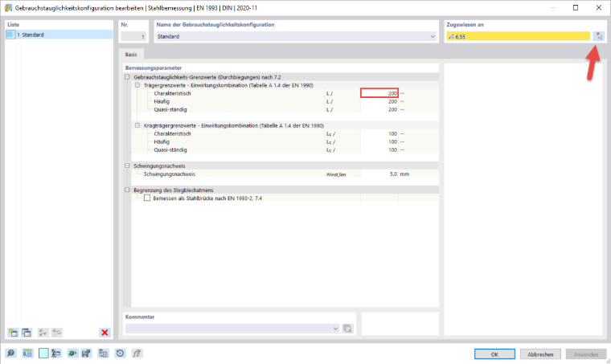
Task: Click the pick objects icon beside Zugewiesen an
Action: [599, 36]
